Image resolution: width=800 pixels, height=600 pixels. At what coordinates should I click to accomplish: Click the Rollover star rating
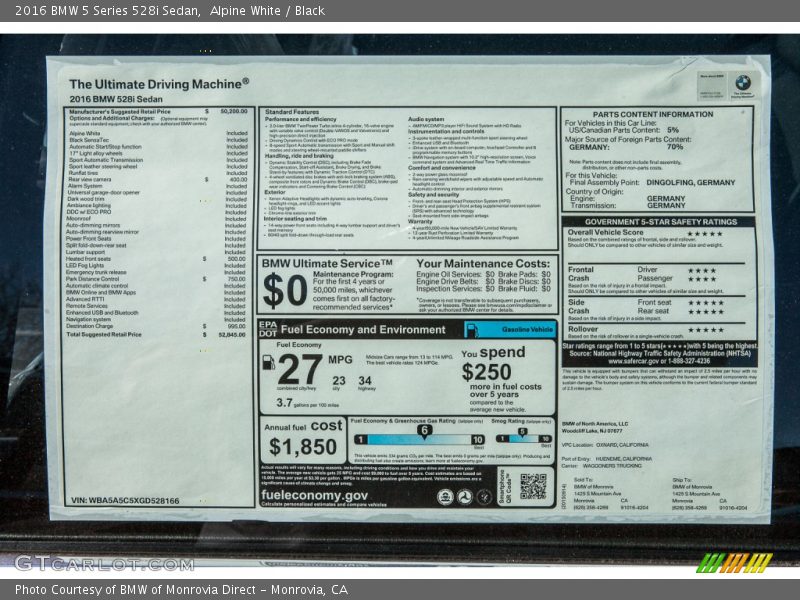pyautogui.click(x=706, y=330)
